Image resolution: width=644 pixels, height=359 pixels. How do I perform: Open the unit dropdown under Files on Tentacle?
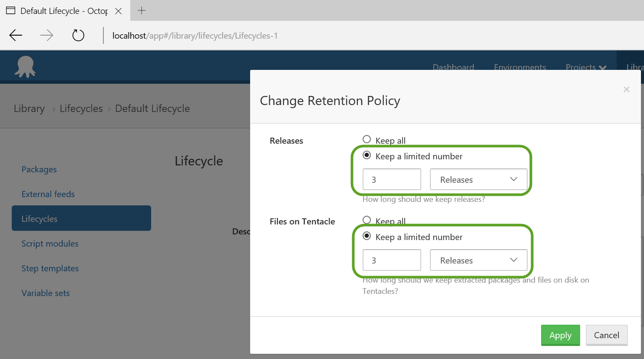pos(479,260)
